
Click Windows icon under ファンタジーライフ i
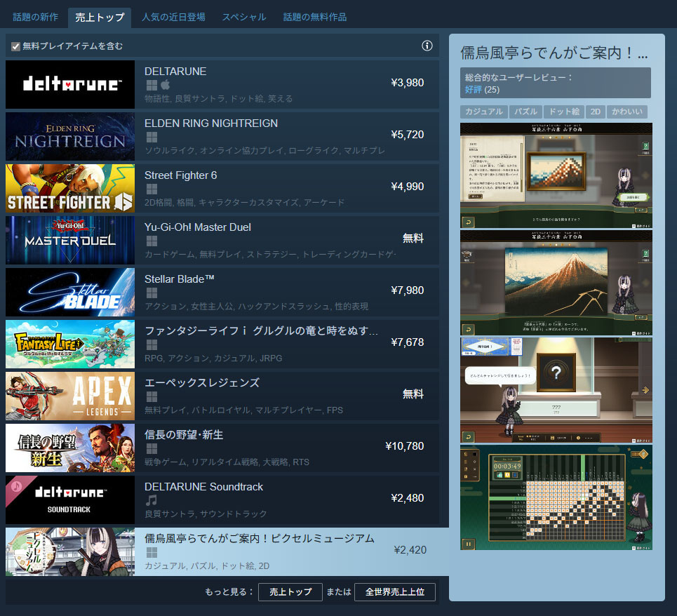152,345
